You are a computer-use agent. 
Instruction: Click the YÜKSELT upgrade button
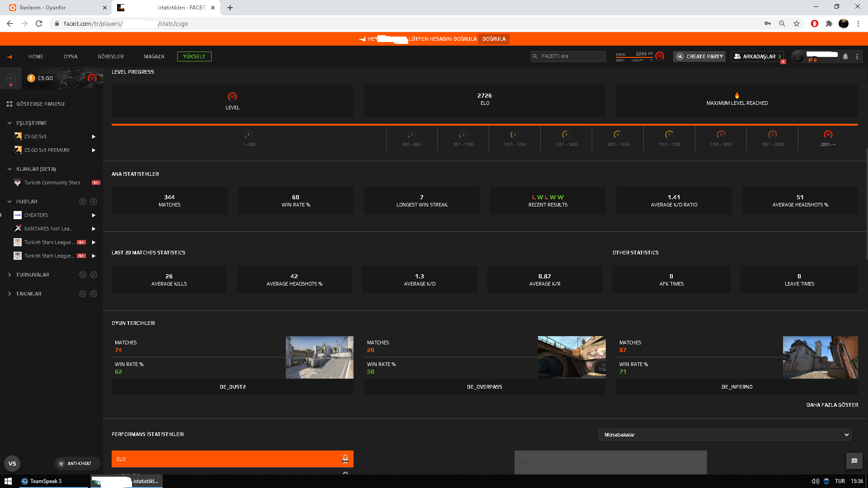[x=194, y=56]
